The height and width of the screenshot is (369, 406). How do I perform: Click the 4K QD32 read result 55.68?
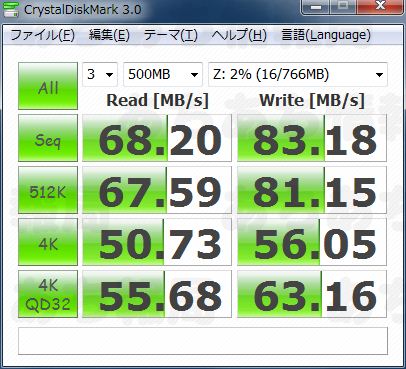point(157,294)
